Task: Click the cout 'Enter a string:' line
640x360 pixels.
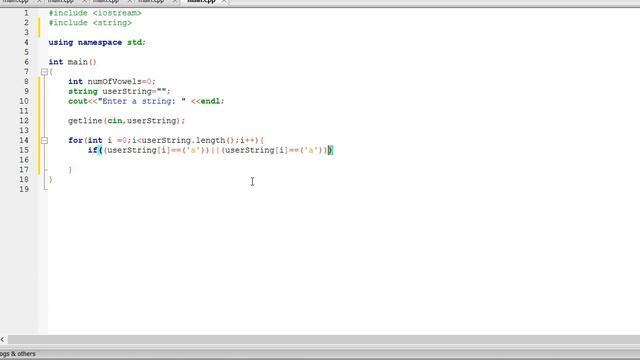Action: pos(146,101)
